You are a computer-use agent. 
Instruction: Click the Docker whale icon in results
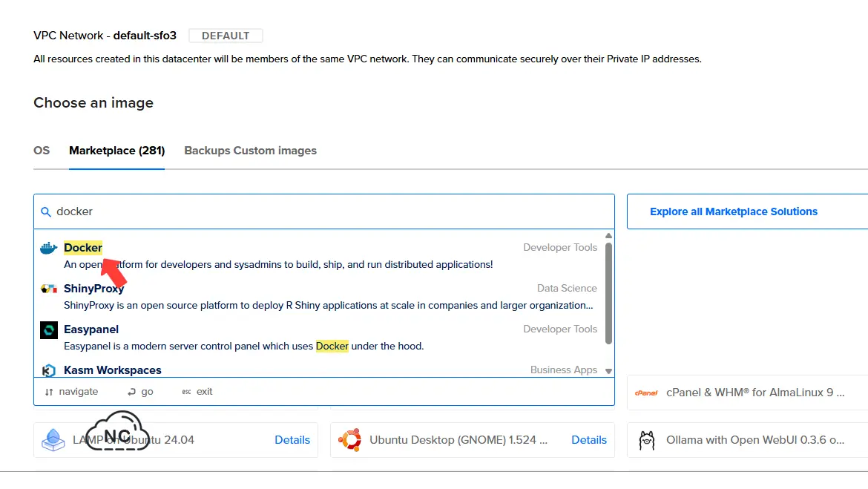click(x=49, y=248)
